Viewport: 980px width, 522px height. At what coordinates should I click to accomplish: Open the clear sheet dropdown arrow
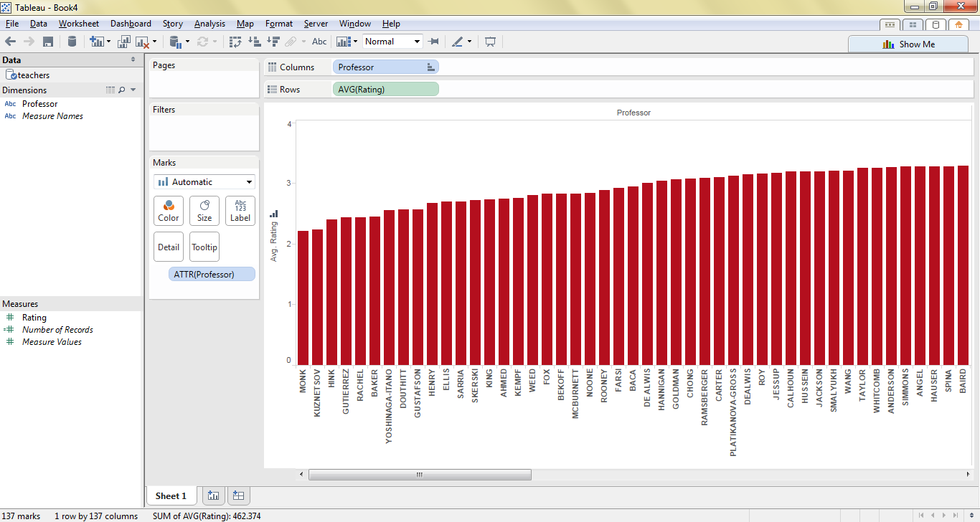[x=154, y=42]
